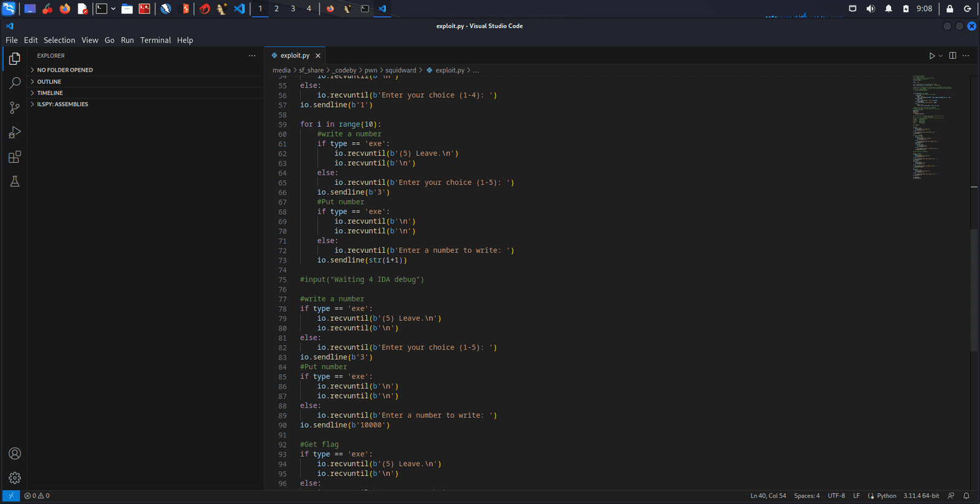Open the Testing flask view
Image resolution: width=980 pixels, height=504 pixels.
[15, 181]
